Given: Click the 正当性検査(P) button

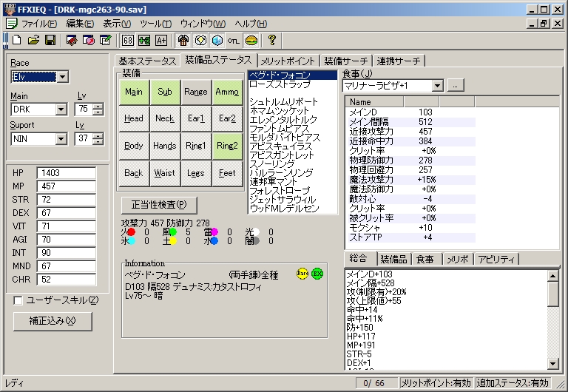Looking at the screenshot, I should [159, 205].
